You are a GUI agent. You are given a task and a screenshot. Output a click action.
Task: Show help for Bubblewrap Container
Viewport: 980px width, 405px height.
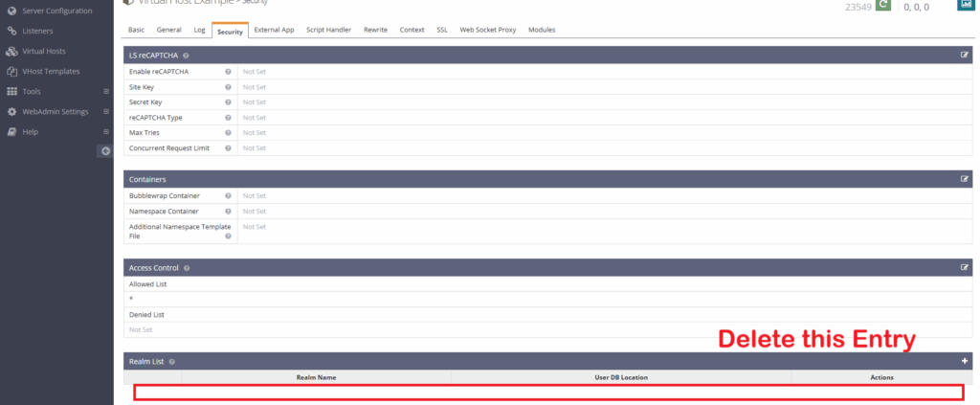click(228, 195)
